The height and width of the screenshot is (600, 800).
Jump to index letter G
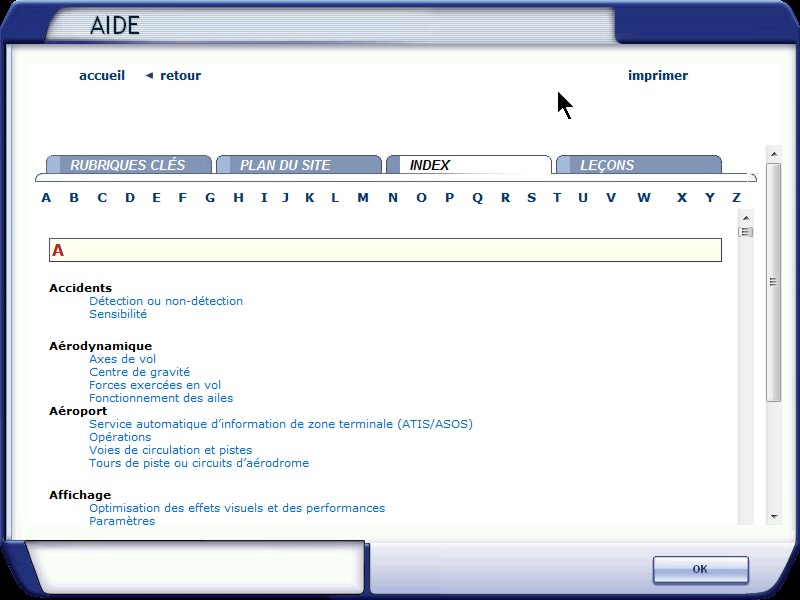coord(210,197)
